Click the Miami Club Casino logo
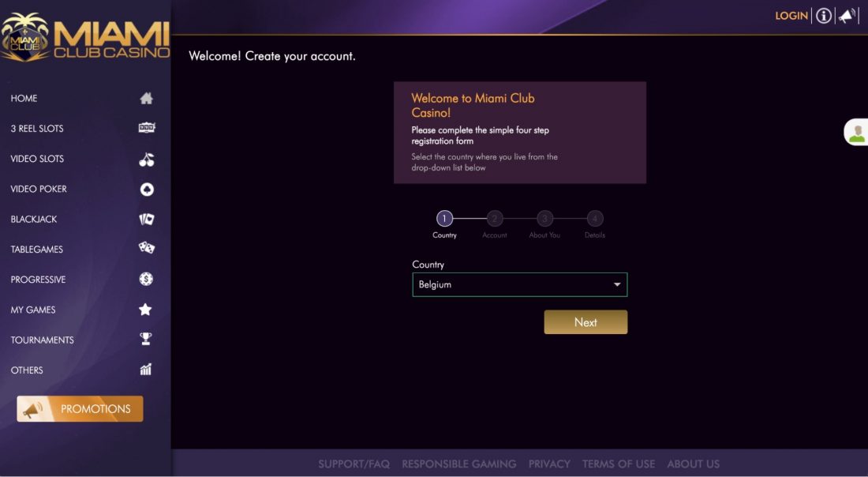Image resolution: width=868 pixels, height=477 pixels. (85, 36)
